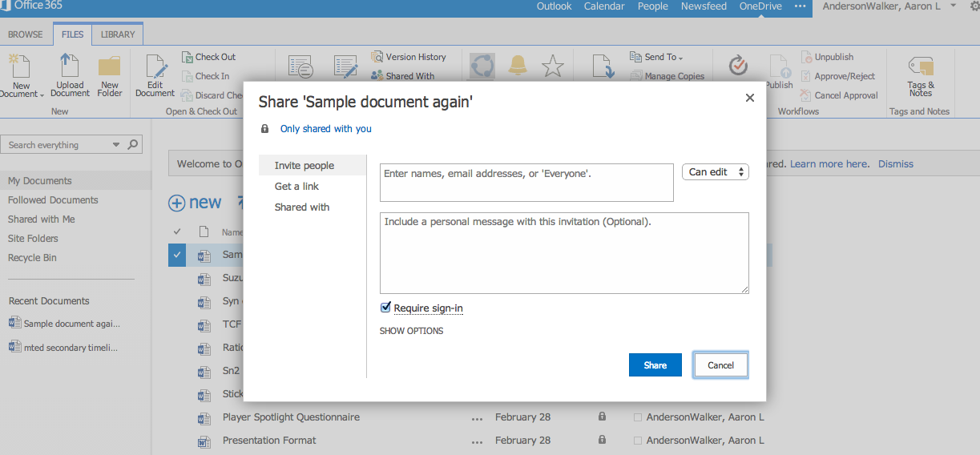Expand the search scope dropdown arrow
This screenshot has width=980, height=455.
(x=116, y=145)
